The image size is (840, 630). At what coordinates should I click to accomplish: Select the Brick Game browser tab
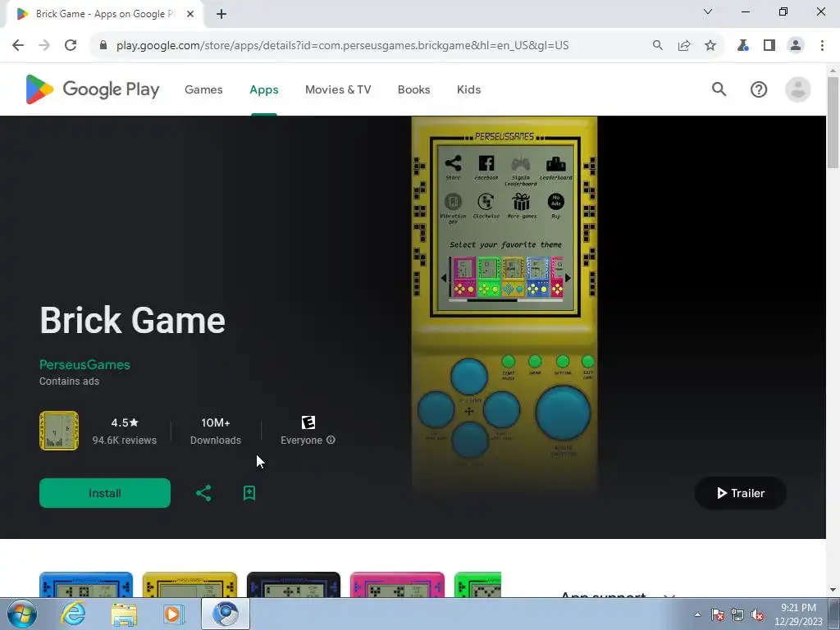(105, 14)
